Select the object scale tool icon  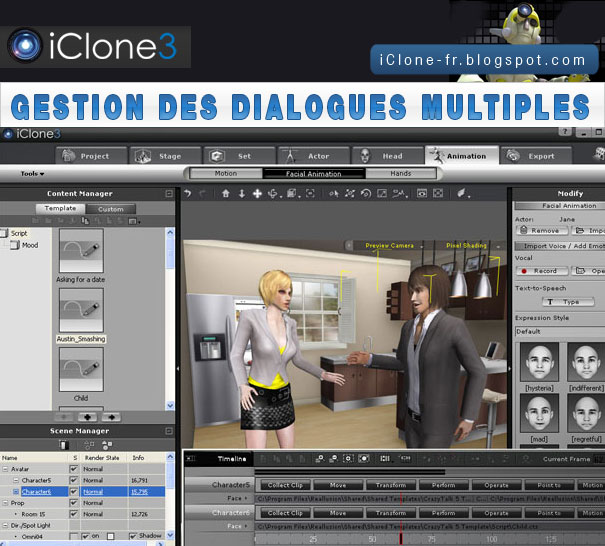382,193
